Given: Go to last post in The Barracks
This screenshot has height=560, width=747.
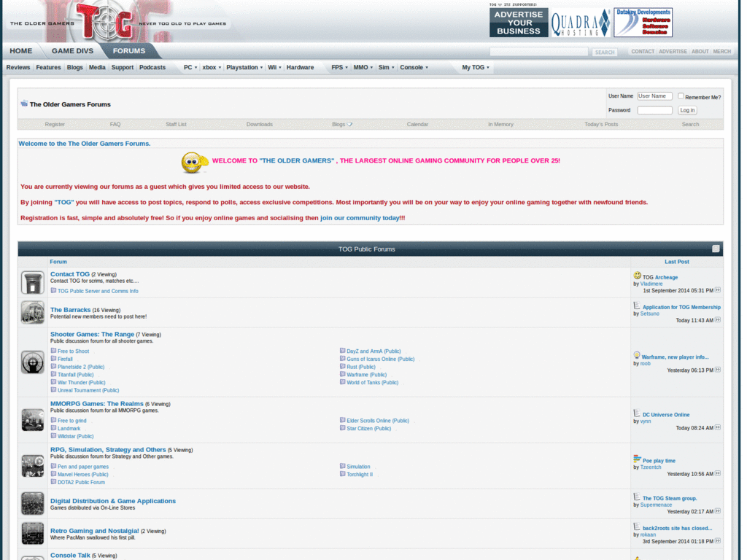Looking at the screenshot, I should [718, 320].
